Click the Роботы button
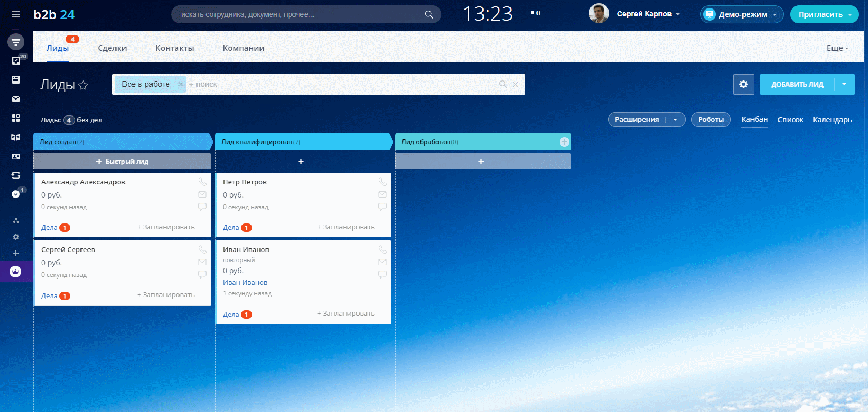The image size is (868, 412). click(711, 120)
